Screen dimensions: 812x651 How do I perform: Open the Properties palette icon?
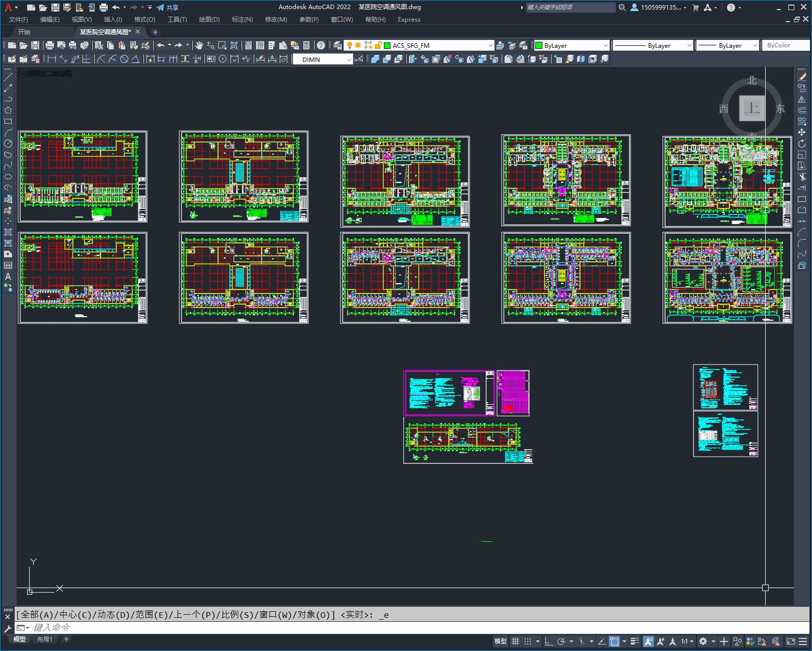pyautogui.click(x=248, y=45)
